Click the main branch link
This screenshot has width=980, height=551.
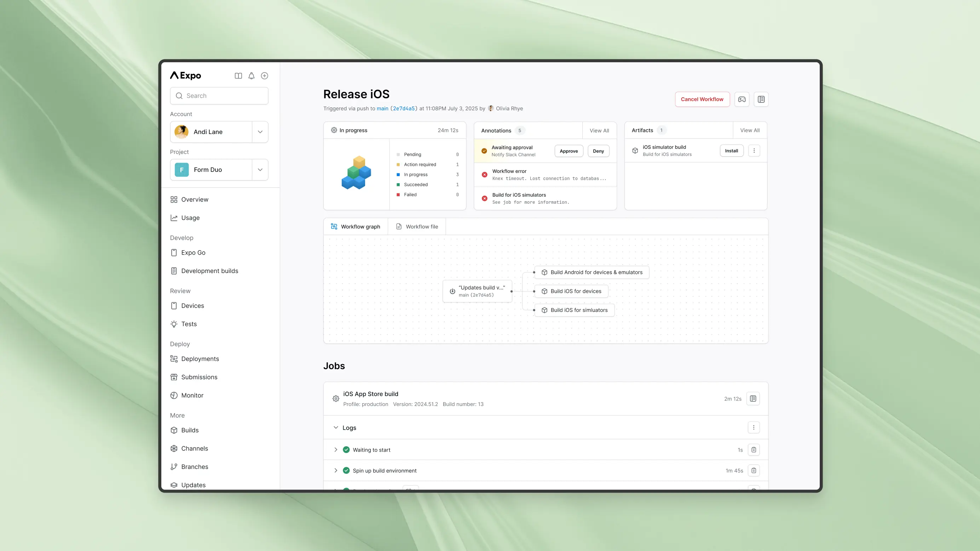(382, 108)
